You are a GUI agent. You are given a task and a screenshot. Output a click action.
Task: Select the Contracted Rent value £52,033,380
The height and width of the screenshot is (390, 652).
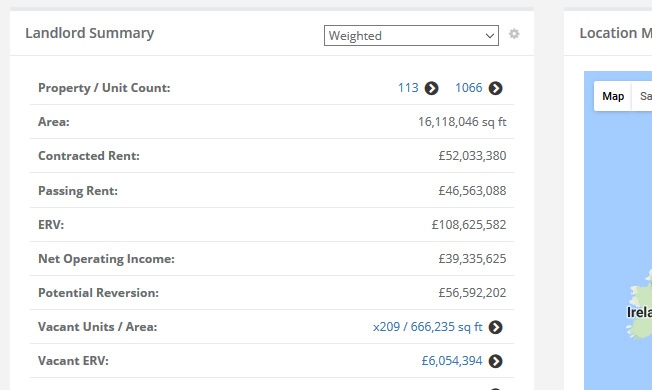point(472,156)
